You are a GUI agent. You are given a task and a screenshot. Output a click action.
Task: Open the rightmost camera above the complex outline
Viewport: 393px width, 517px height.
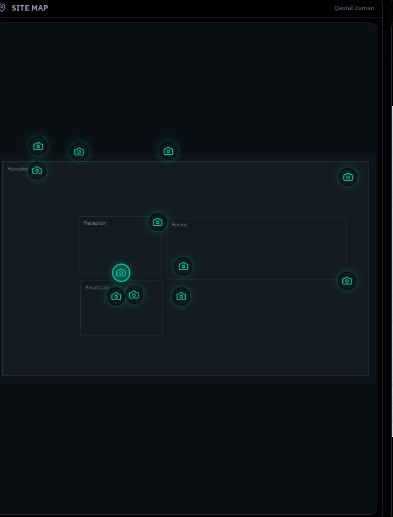coord(168,151)
